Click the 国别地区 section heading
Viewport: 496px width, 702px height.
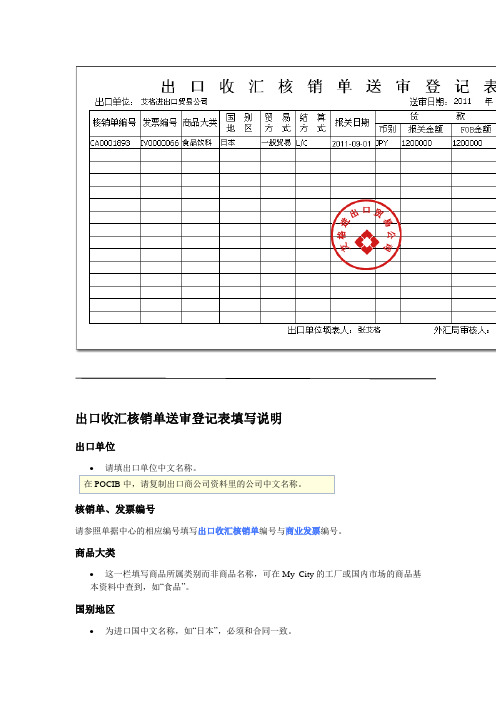click(x=95, y=609)
